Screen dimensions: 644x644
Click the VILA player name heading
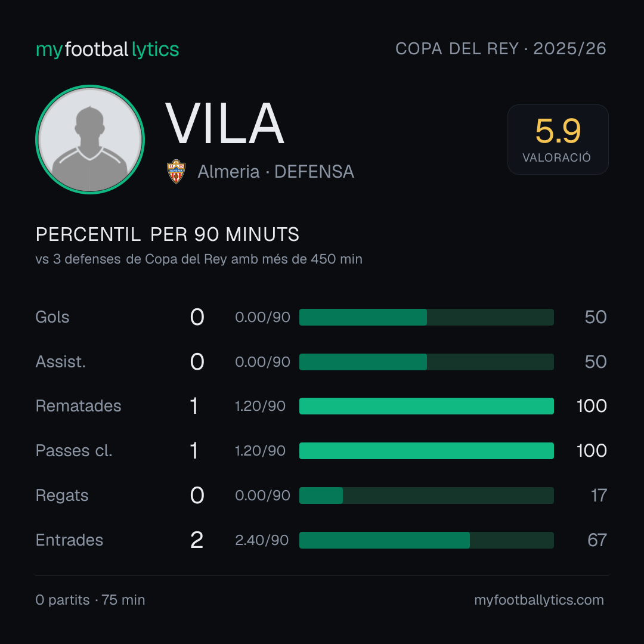point(225,123)
